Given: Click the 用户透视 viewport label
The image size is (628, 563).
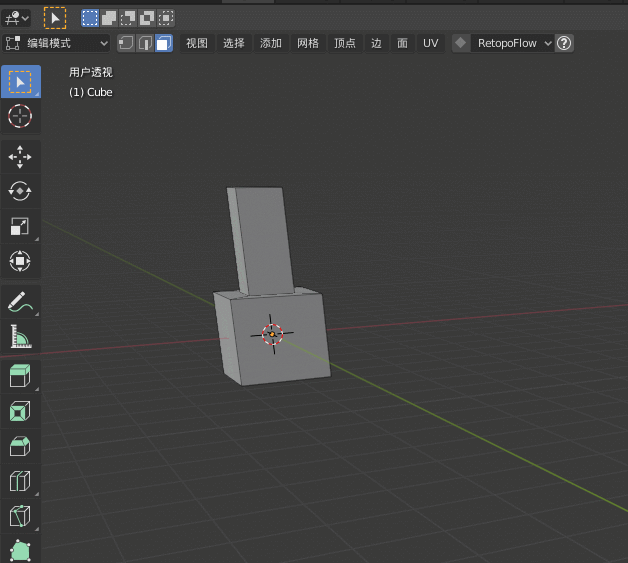Looking at the screenshot, I should tap(91, 72).
